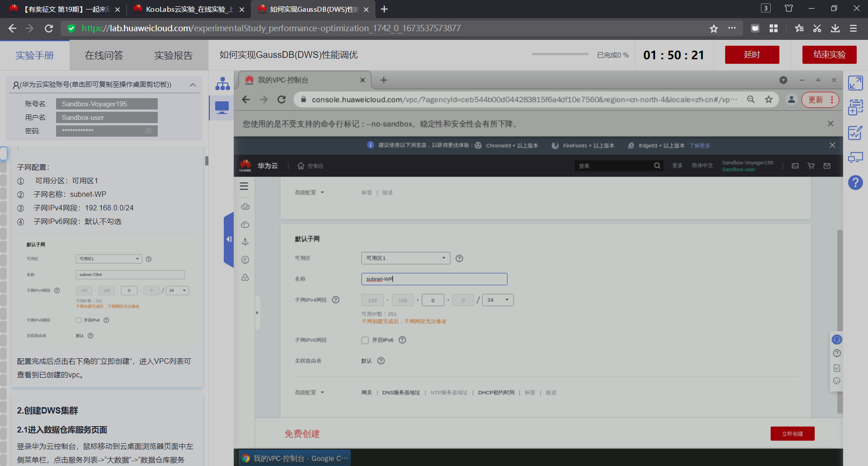The width and height of the screenshot is (868, 466).
Task: Open the chart report icon on right rail
Action: click(x=855, y=133)
